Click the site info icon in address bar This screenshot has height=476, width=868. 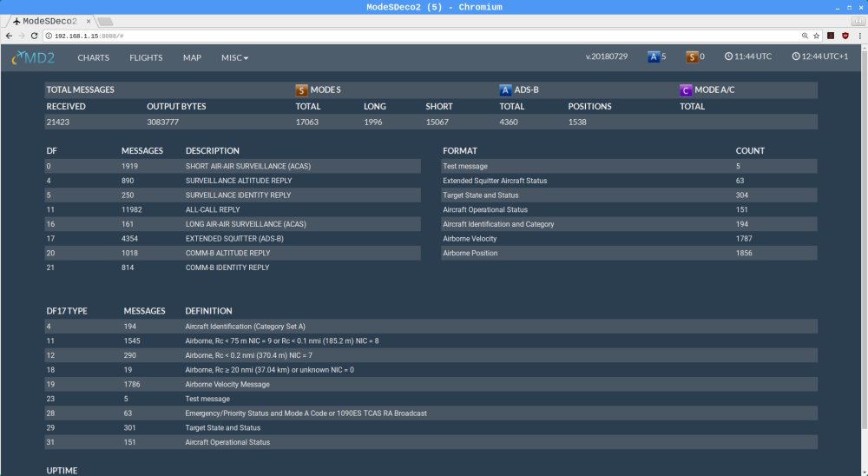(x=49, y=36)
